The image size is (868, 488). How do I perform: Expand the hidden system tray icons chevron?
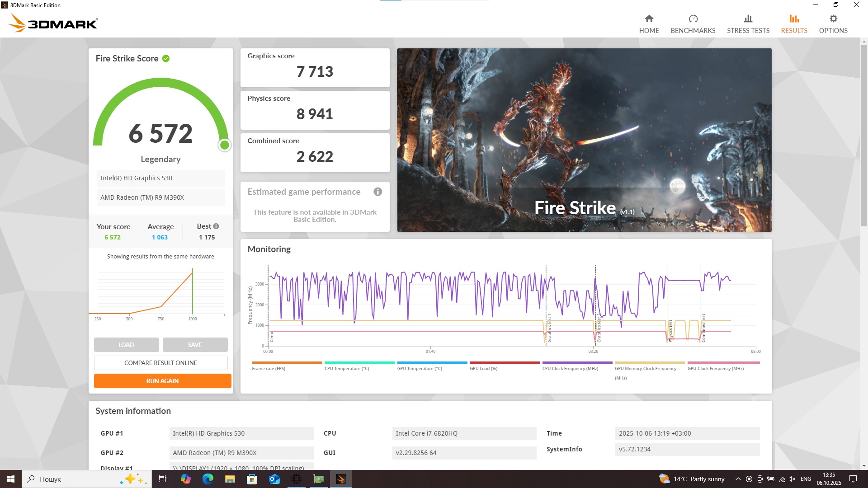pyautogui.click(x=738, y=479)
